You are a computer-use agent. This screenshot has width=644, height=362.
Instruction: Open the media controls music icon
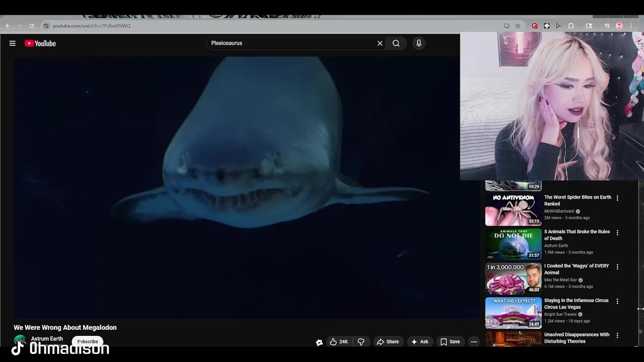pyautogui.click(x=607, y=26)
